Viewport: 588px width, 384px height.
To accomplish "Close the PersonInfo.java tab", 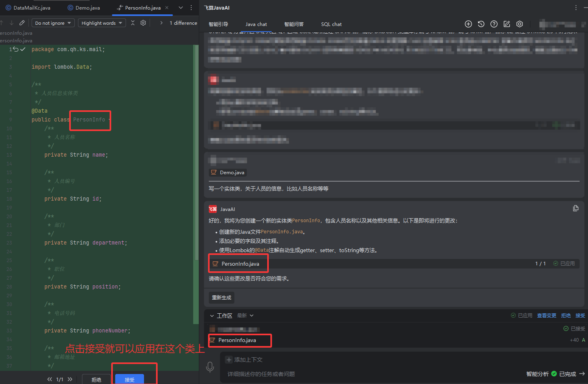I will pyautogui.click(x=167, y=8).
